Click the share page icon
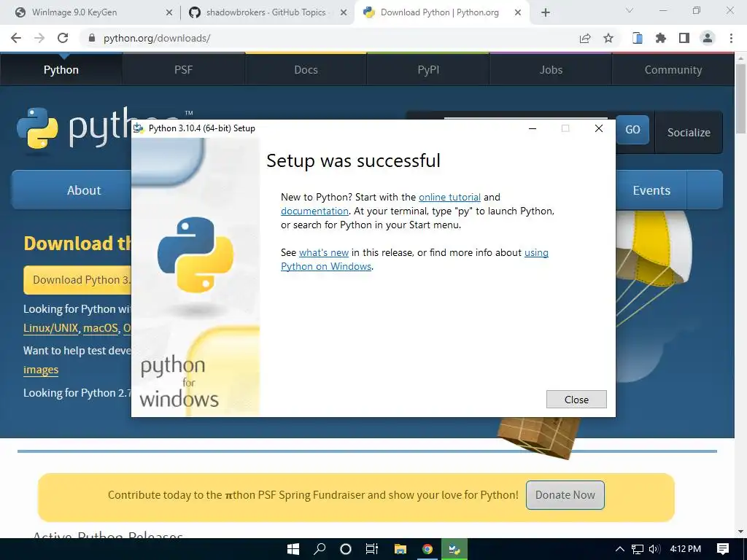This screenshot has height=560, width=747. tap(585, 38)
